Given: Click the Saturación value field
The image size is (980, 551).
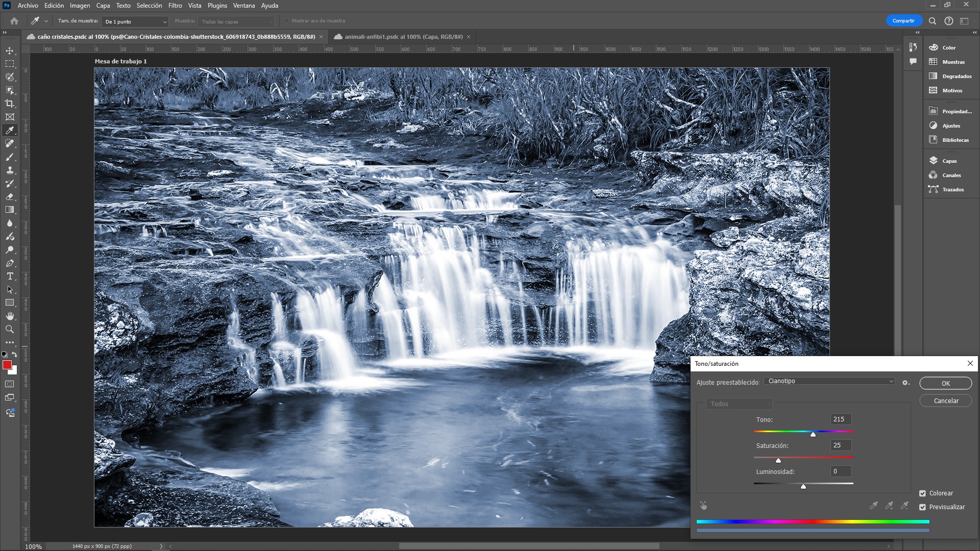Looking at the screenshot, I should 841,445.
